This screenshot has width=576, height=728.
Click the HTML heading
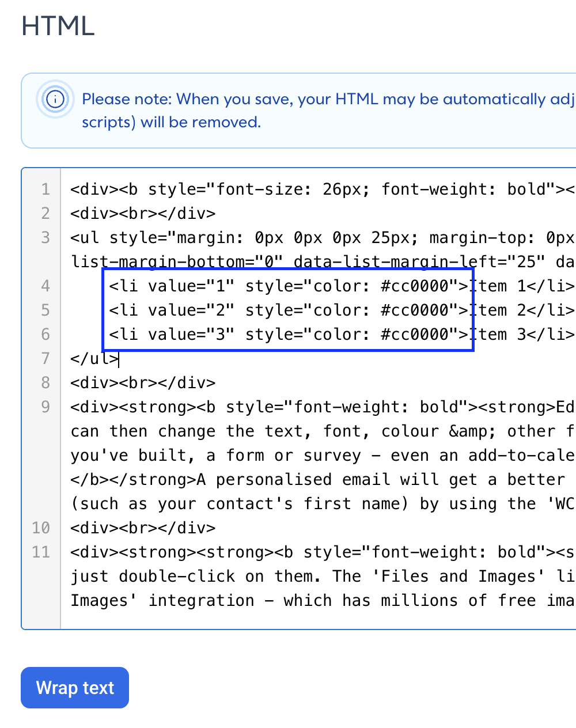(58, 26)
